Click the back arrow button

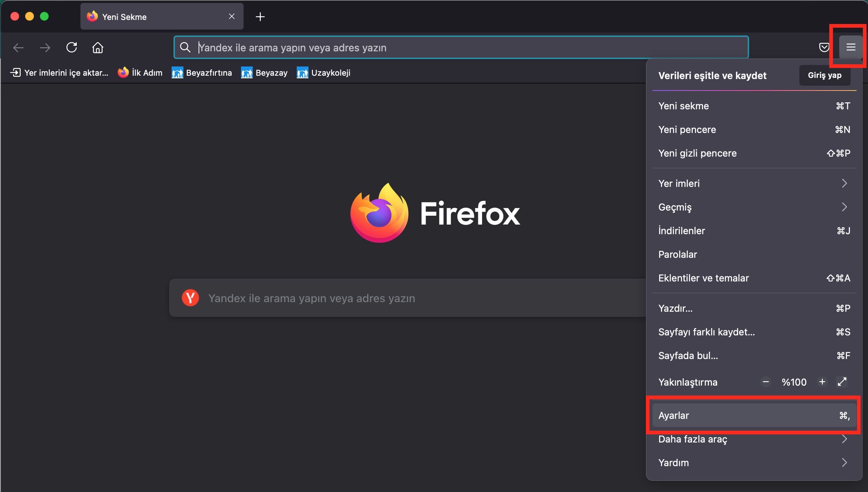coord(18,47)
